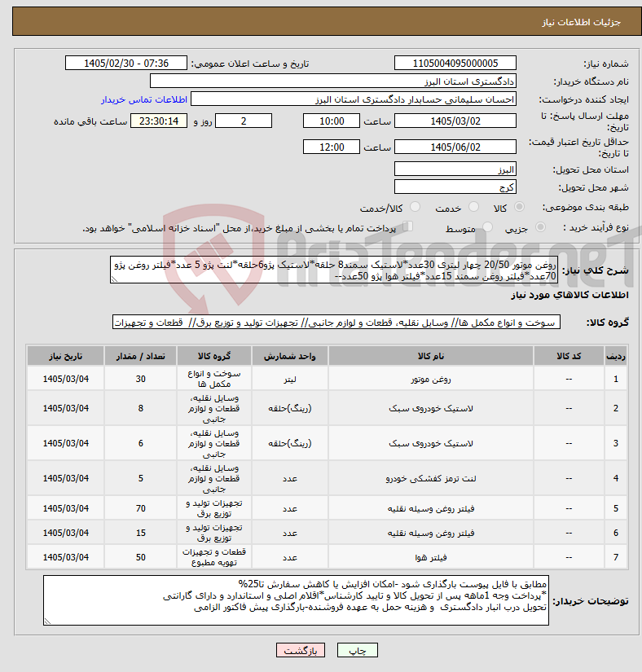Select the کالا/خدمت radio button
The height and width of the screenshot is (672, 642).
tap(415, 207)
